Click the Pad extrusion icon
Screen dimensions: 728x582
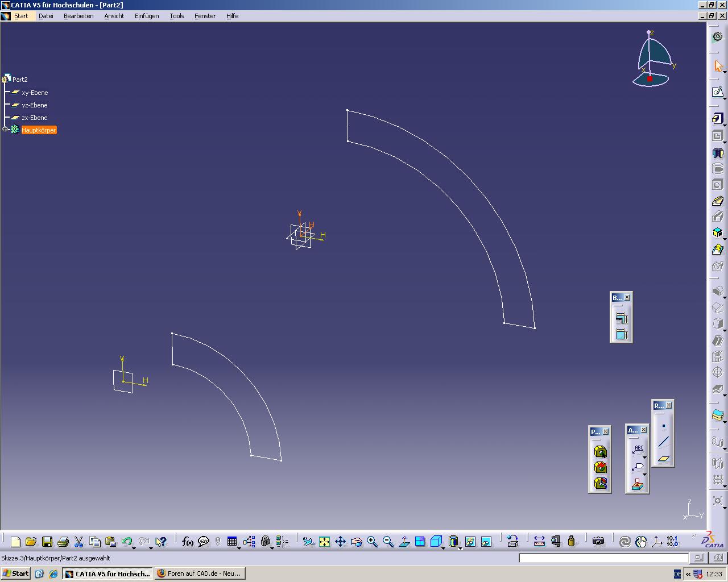tap(718, 118)
